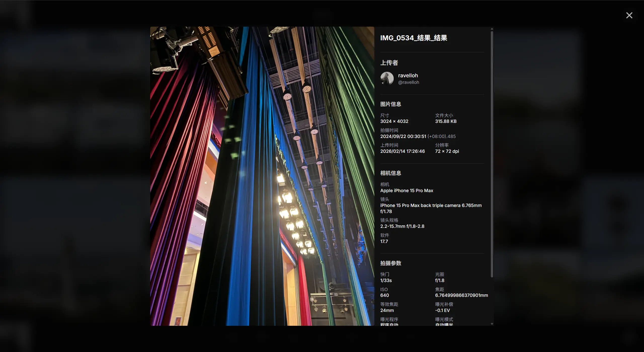Click the @ravelloh handle

(x=409, y=82)
